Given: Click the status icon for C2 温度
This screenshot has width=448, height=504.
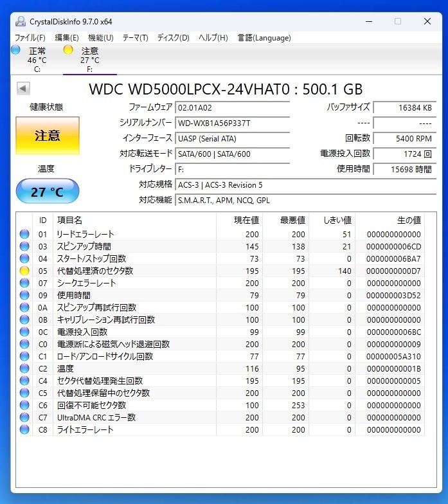Looking at the screenshot, I should pyautogui.click(x=24, y=368).
